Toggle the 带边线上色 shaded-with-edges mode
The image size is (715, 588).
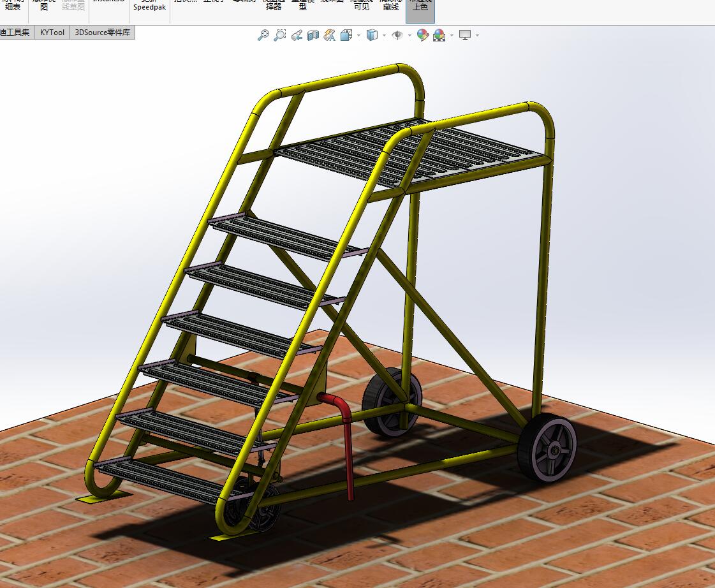[x=420, y=7]
